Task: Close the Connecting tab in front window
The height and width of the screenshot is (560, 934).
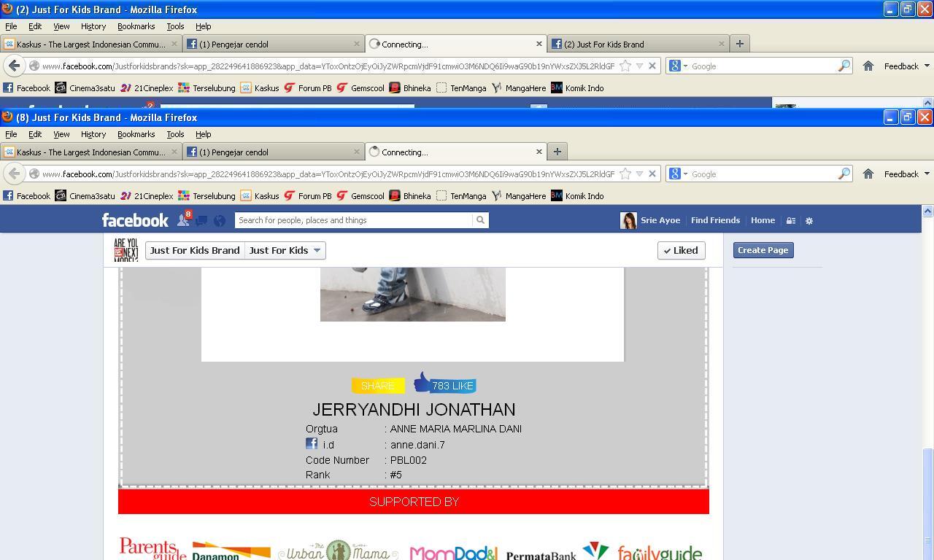Action: [539, 152]
